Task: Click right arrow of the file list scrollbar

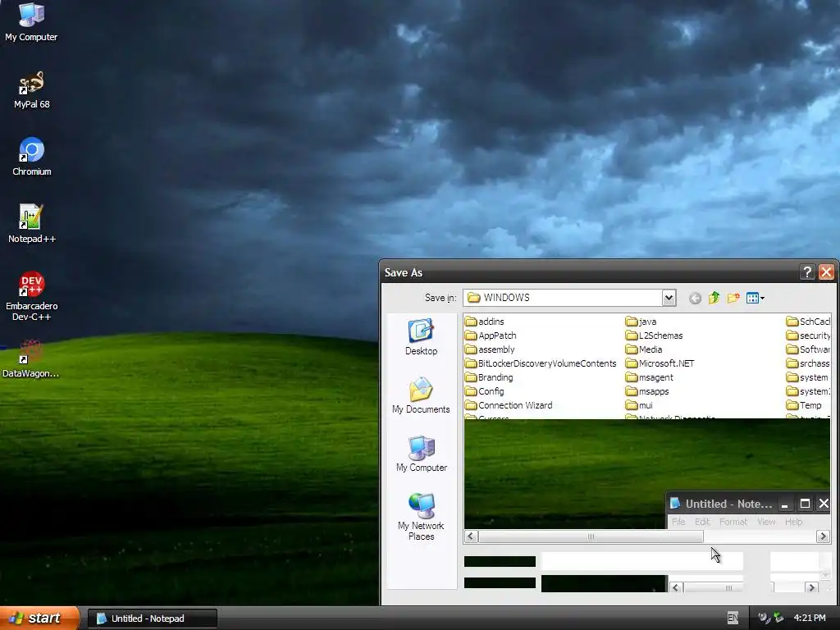Action: coord(823,536)
